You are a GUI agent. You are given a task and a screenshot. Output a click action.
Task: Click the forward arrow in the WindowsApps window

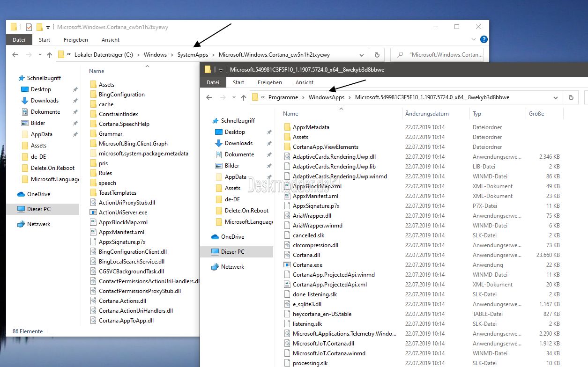(x=222, y=97)
